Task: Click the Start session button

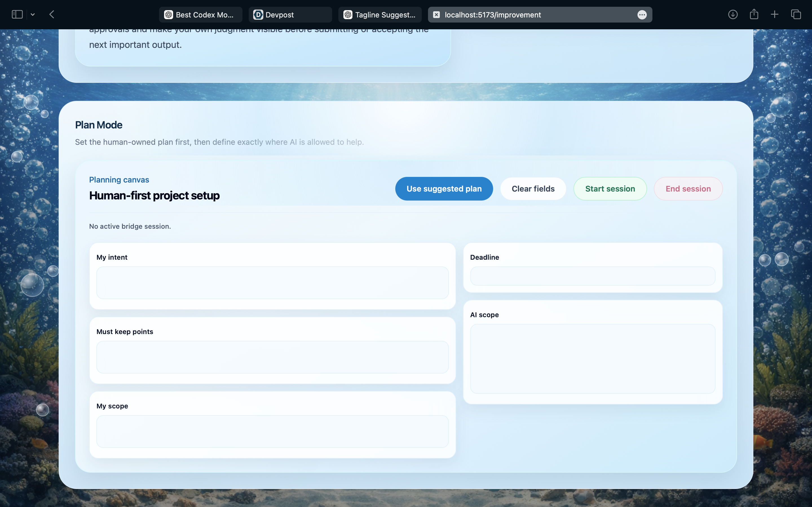Action: [610, 189]
